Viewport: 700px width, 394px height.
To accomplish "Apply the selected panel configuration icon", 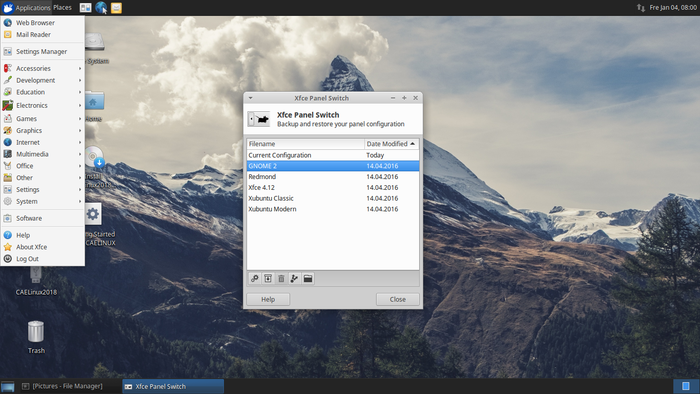I will pos(254,278).
